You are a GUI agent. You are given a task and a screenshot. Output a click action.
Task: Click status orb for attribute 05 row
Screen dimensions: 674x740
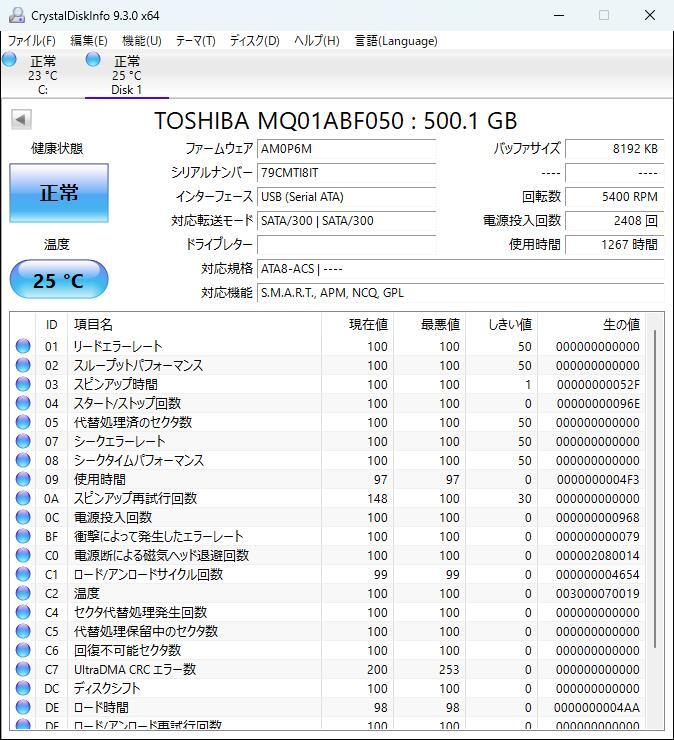pyautogui.click(x=23, y=422)
